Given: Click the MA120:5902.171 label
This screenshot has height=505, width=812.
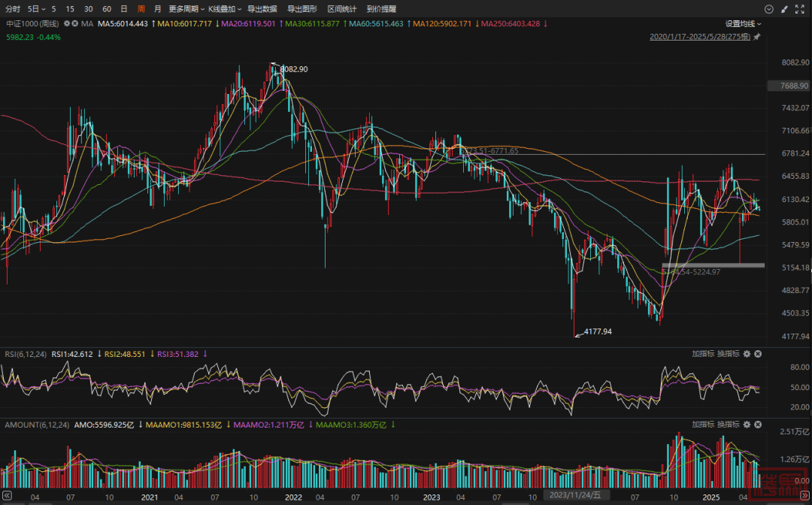Looking at the screenshot, I should click(442, 24).
